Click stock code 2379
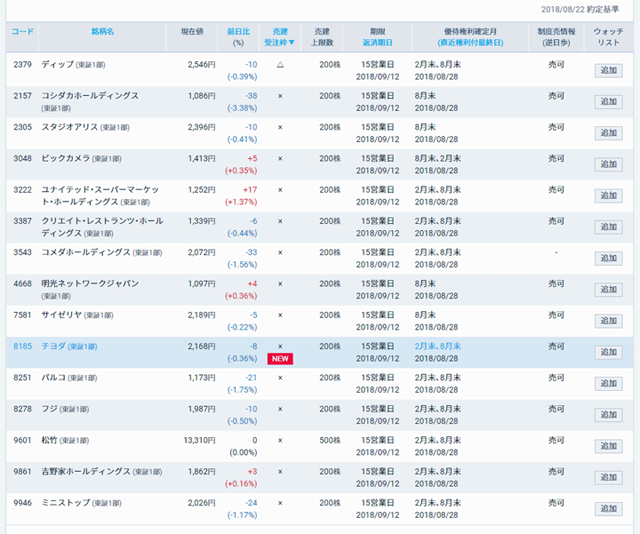This screenshot has height=534, width=640. pyautogui.click(x=22, y=65)
